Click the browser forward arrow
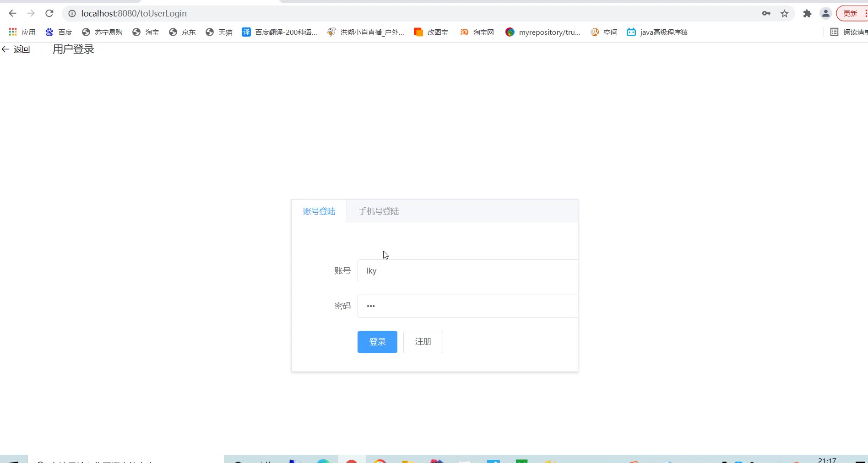The image size is (868, 463). click(31, 13)
